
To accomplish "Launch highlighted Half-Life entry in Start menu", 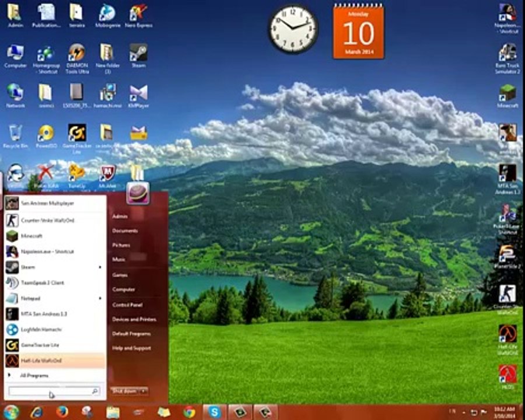I will click(55, 360).
